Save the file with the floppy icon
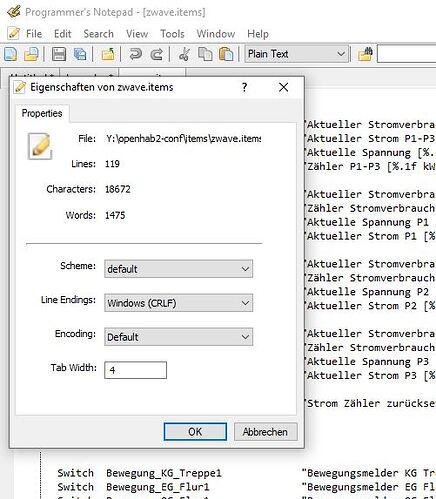The width and height of the screenshot is (436, 499). coord(59,54)
